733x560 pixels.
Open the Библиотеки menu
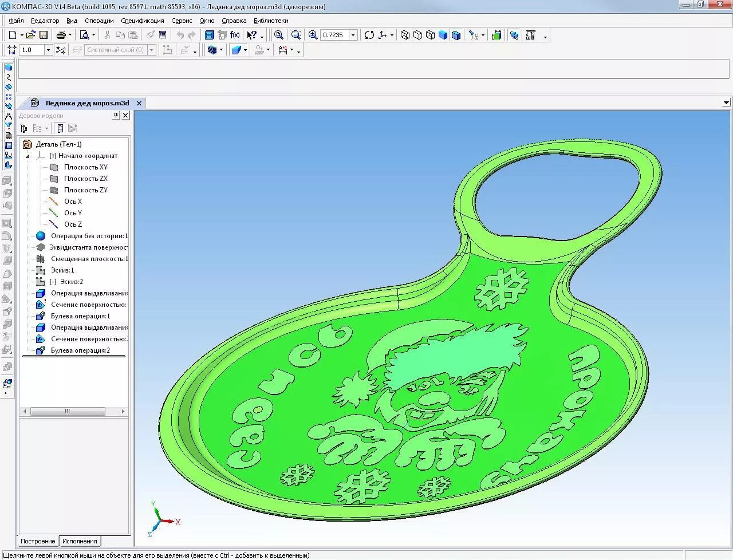tap(271, 21)
